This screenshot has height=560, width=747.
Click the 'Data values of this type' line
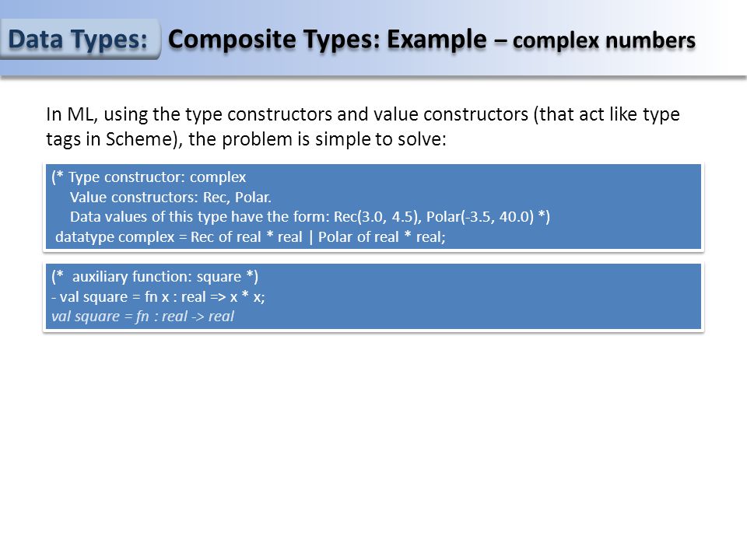tap(310, 217)
